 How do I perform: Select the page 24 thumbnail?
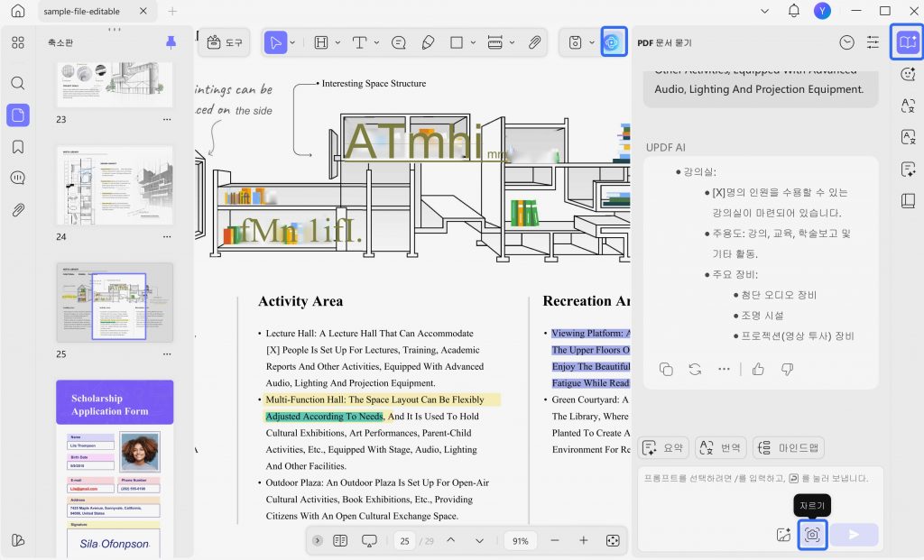(x=115, y=185)
